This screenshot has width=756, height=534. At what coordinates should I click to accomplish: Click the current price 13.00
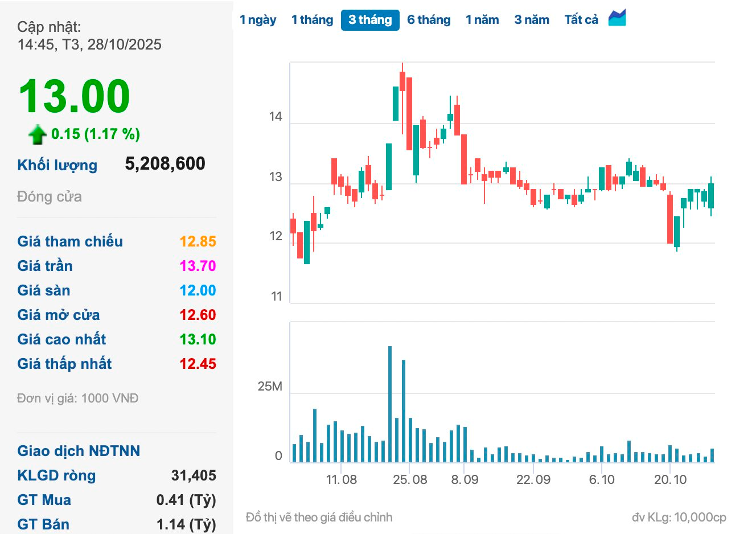click(75, 96)
